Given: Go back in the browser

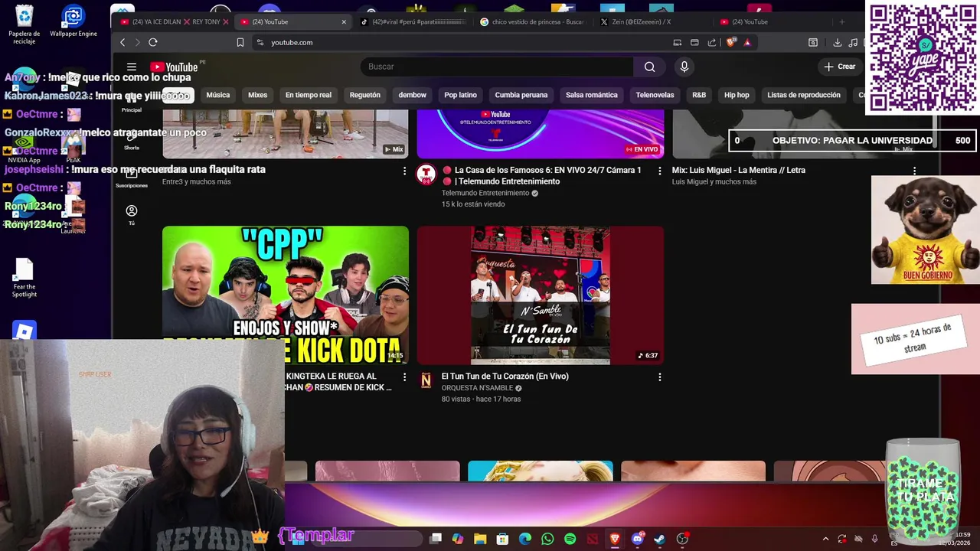Looking at the screenshot, I should [122, 42].
